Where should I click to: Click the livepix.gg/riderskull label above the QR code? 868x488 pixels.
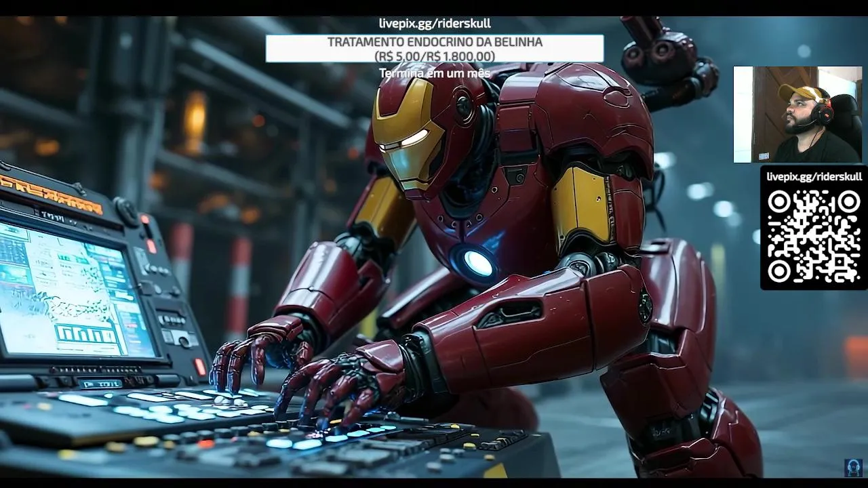coord(814,176)
